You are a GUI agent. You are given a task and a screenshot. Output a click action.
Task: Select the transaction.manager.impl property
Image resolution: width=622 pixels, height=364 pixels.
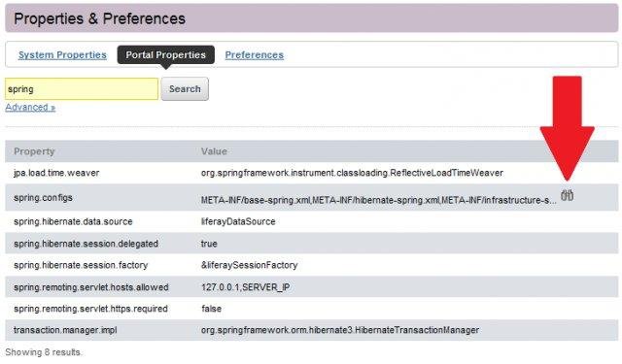(65, 330)
